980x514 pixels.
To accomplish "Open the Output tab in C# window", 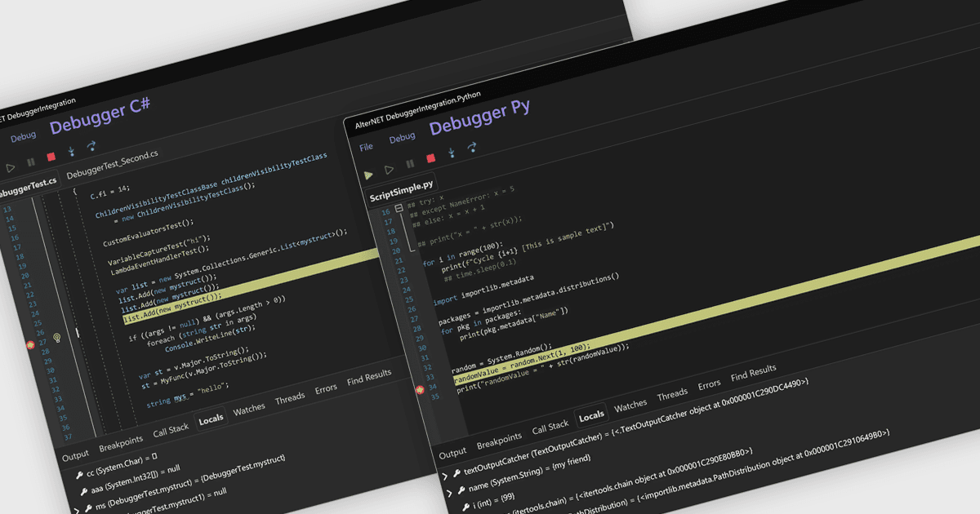I will (75, 455).
